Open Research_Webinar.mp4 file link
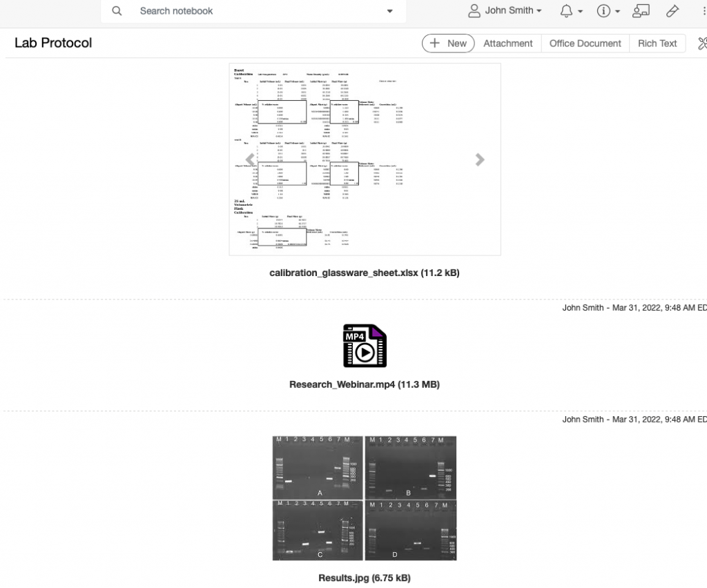The image size is (707, 588). pyautogui.click(x=365, y=384)
